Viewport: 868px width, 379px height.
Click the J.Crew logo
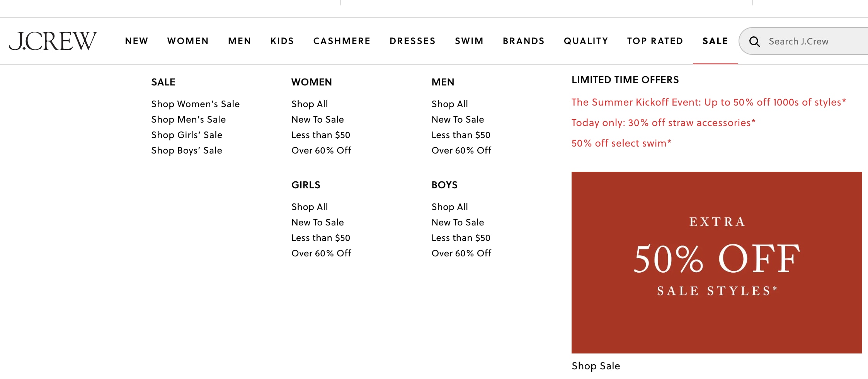click(53, 41)
